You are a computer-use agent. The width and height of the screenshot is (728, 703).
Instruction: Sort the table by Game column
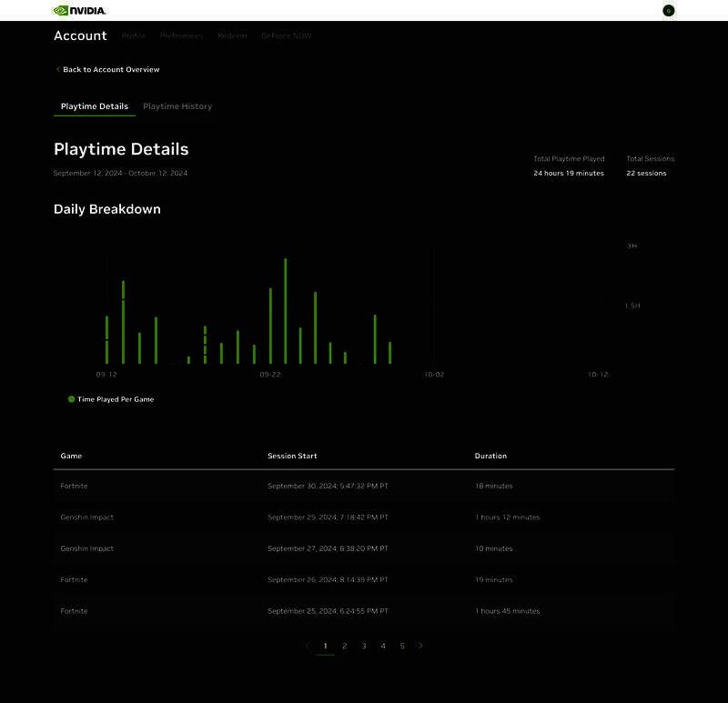point(71,456)
